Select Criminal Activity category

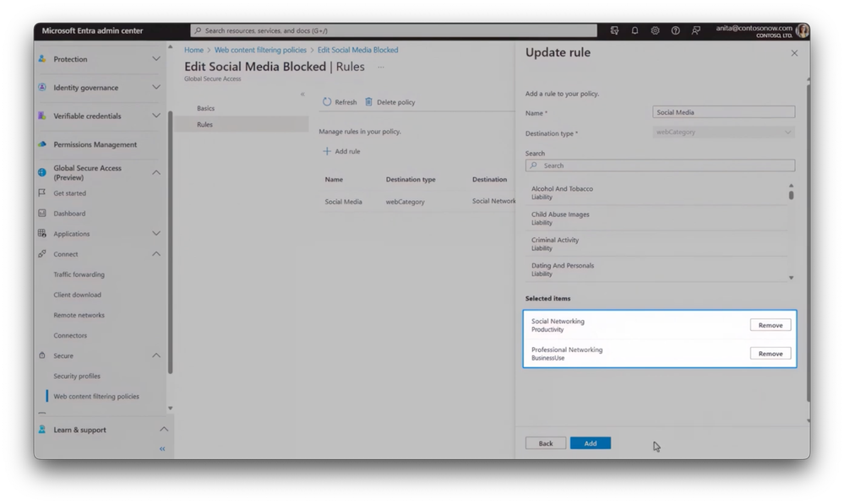coord(656,244)
